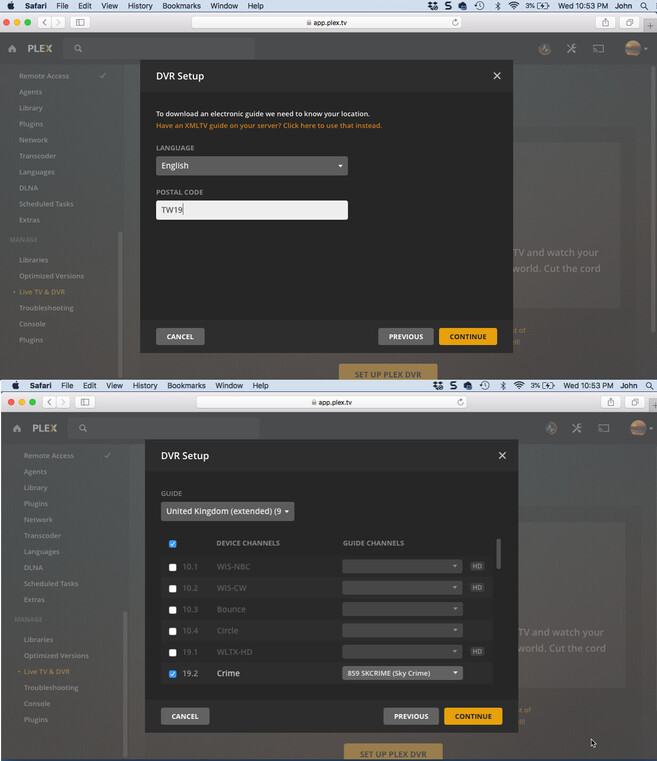The height and width of the screenshot is (761, 657).
Task: Click Plex home icon in upper Safari window
Action: pyautogui.click(x=12, y=49)
